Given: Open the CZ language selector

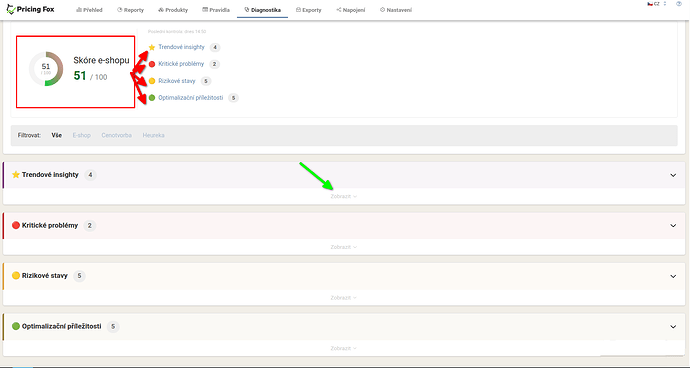Looking at the screenshot, I should [657, 4].
